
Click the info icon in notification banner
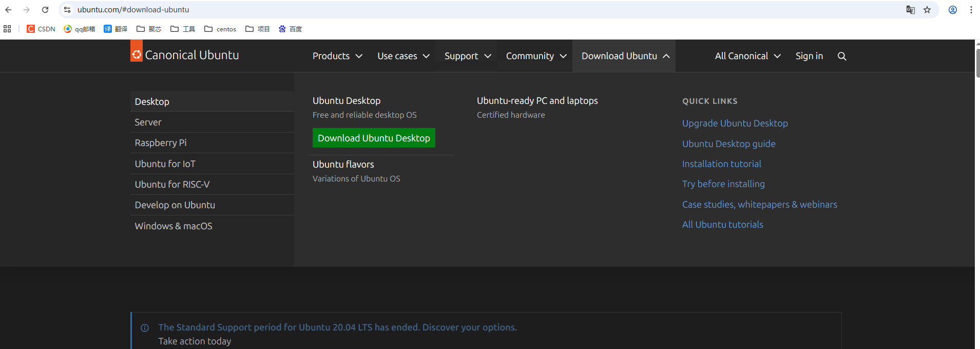[x=145, y=328]
